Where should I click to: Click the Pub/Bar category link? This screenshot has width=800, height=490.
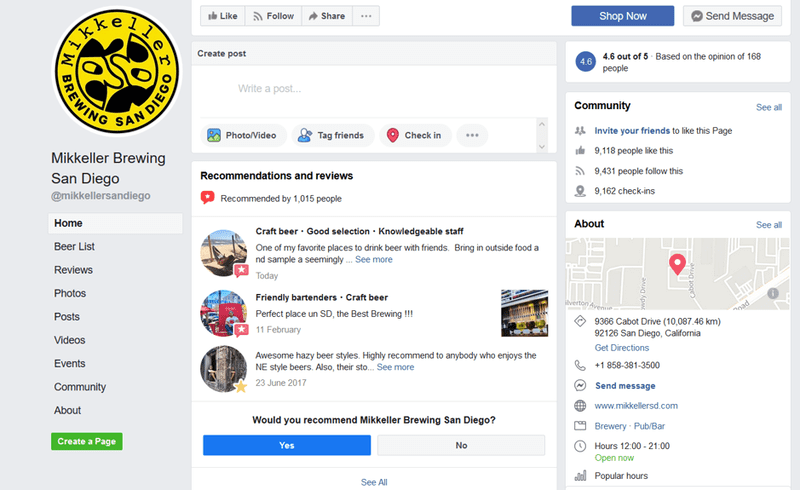pyautogui.click(x=649, y=426)
